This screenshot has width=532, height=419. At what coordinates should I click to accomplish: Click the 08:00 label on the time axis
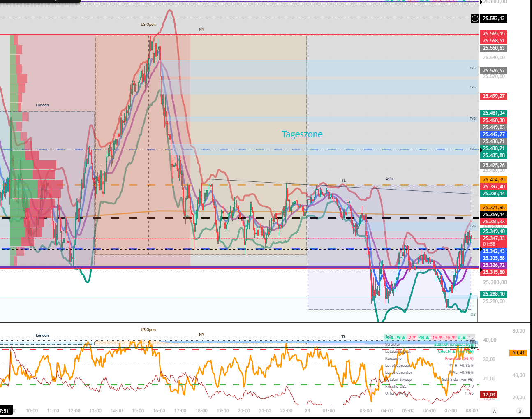(x=472, y=411)
